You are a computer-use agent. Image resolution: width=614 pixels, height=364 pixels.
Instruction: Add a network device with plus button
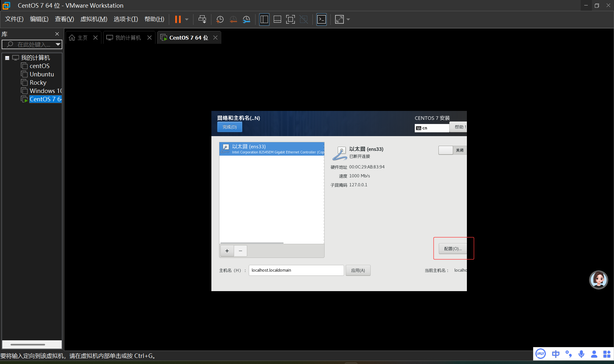pos(227,251)
